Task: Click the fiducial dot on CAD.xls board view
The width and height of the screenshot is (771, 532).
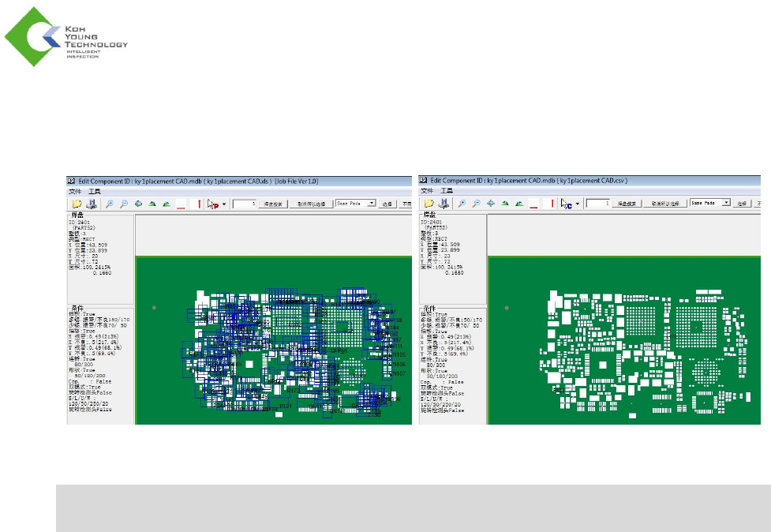Action: (x=155, y=308)
